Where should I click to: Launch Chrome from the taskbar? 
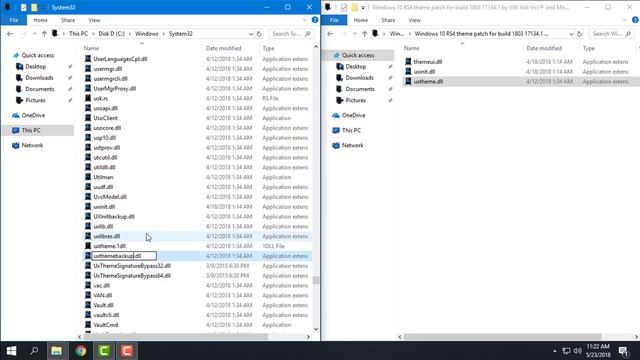80,351
